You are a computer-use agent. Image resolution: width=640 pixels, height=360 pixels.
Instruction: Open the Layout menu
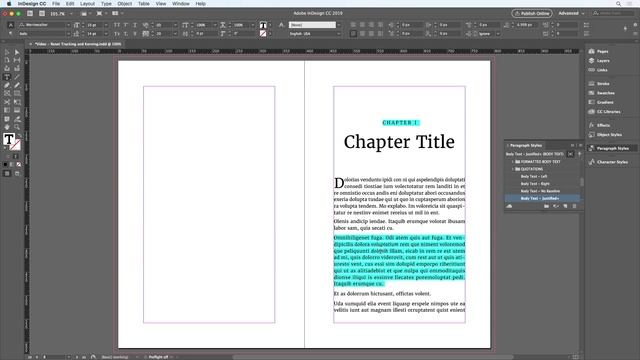tap(87, 4)
